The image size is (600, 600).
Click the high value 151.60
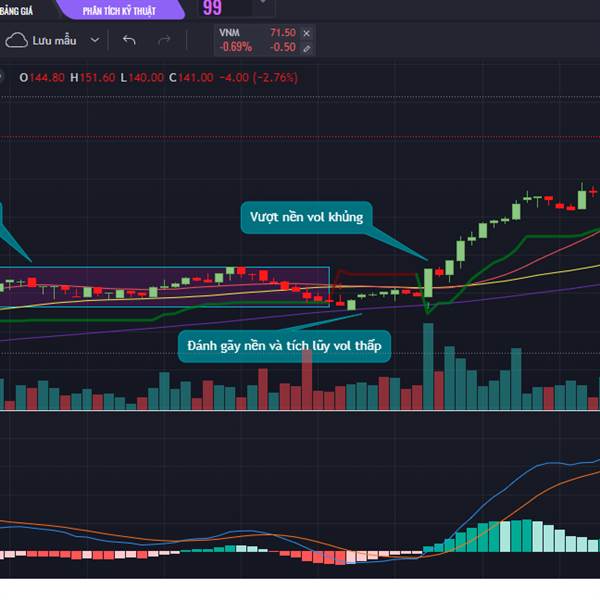(x=97, y=78)
